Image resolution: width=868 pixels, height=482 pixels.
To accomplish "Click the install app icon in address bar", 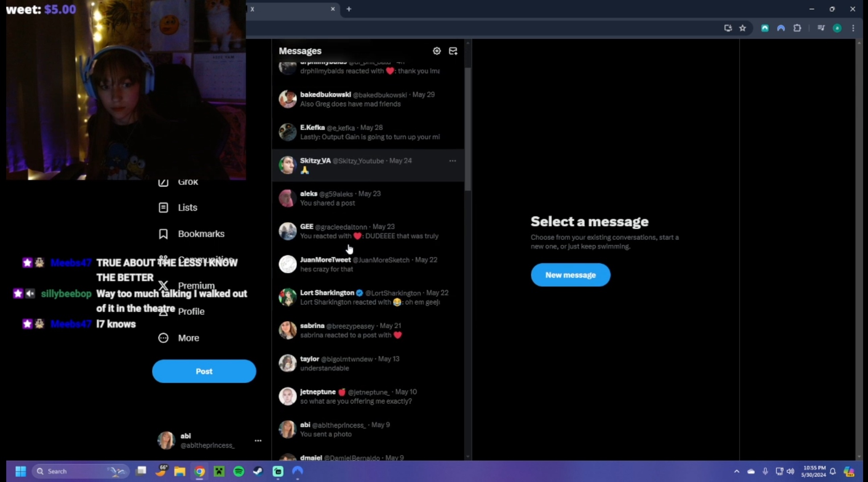I will [728, 28].
